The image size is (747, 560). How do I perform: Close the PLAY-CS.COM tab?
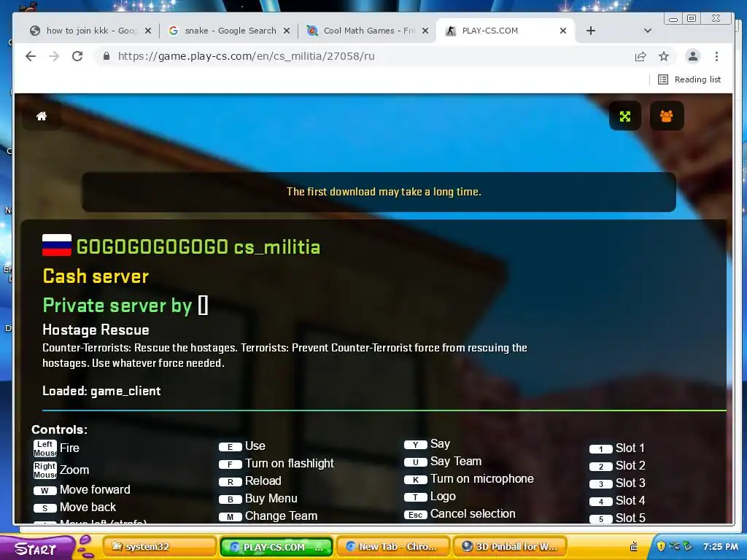[x=563, y=31]
